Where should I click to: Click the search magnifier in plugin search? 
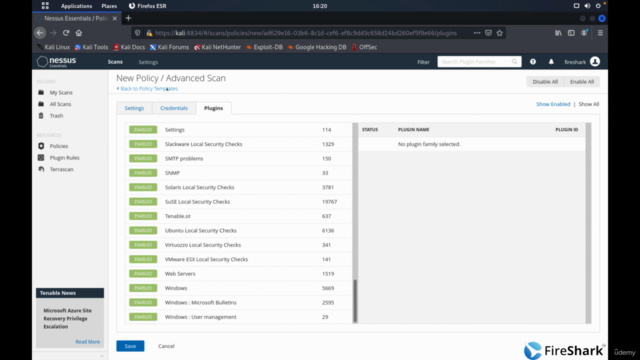[x=514, y=62]
